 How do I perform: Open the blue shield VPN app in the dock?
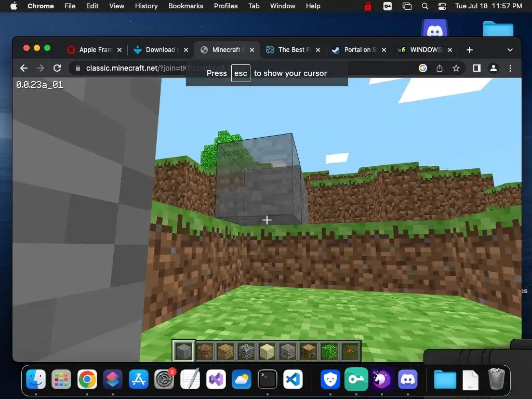tap(330, 379)
